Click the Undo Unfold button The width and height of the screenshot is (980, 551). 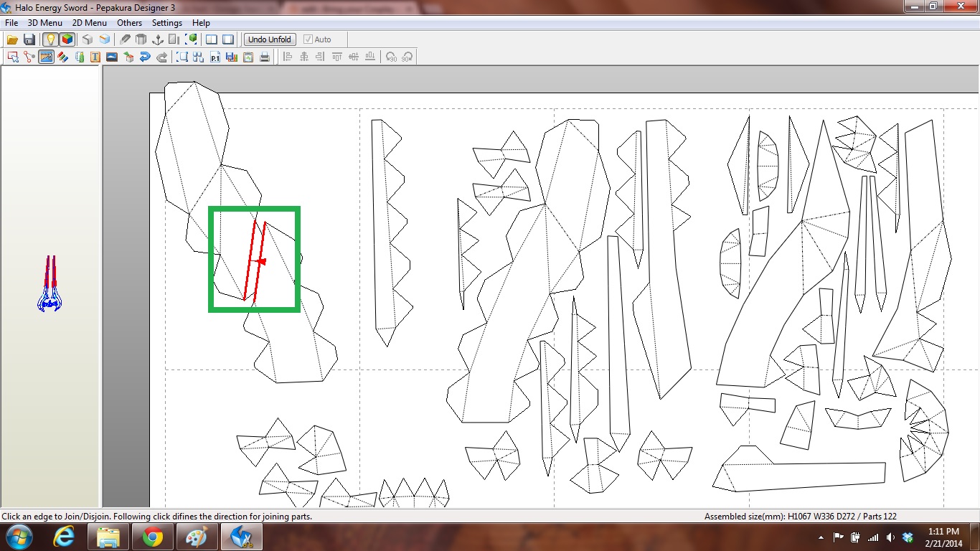coord(269,39)
